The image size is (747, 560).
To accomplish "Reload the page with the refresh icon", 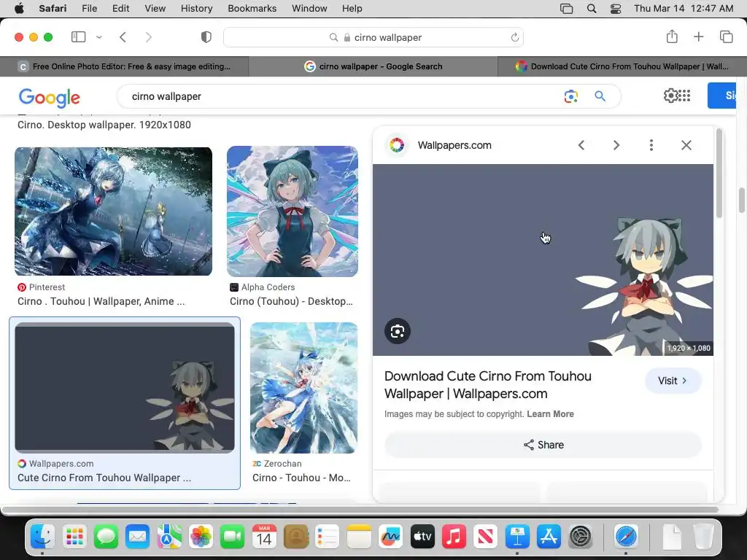I will tap(514, 37).
